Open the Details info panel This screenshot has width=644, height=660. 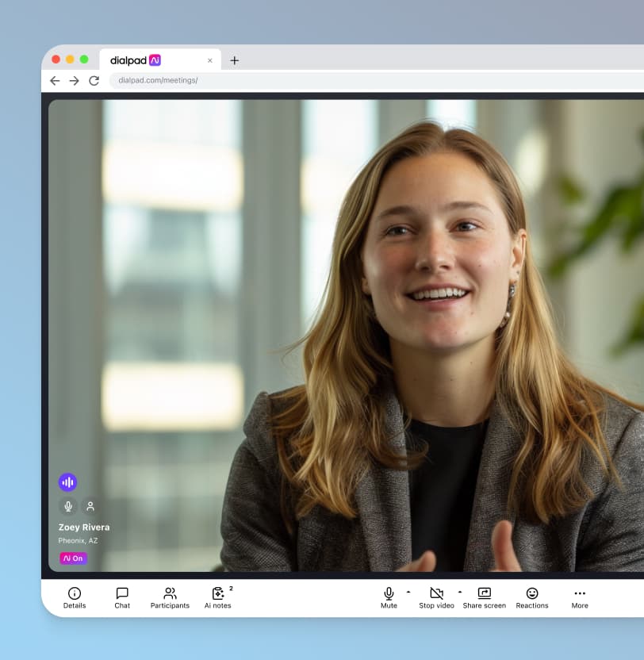pos(75,597)
